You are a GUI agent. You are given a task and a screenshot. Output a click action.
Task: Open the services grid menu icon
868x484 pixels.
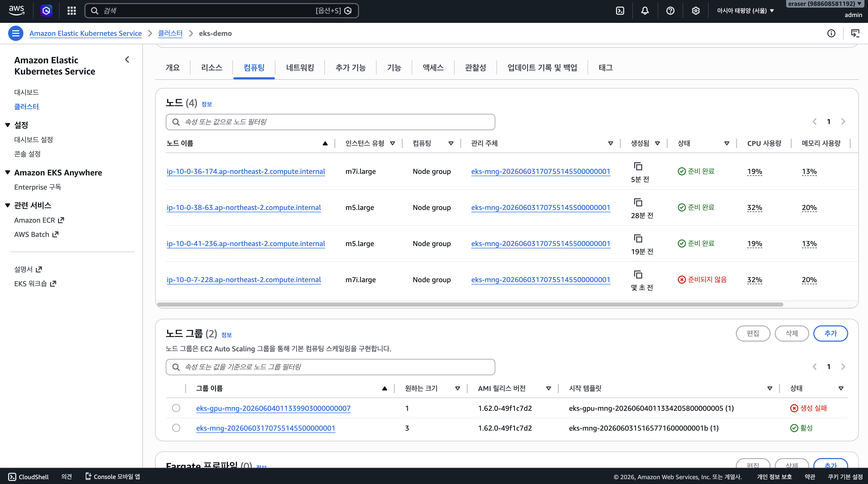(71, 11)
